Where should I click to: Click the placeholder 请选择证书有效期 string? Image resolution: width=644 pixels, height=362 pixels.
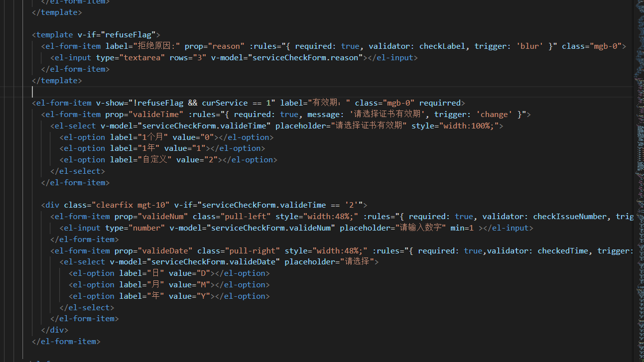pos(370,125)
